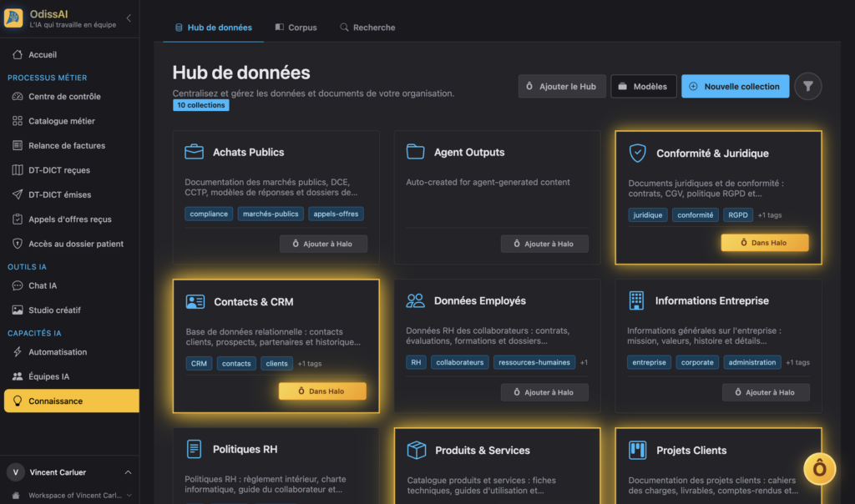The height and width of the screenshot is (504, 855).
Task: Open the floating Halo assistant button
Action: pyautogui.click(x=819, y=469)
